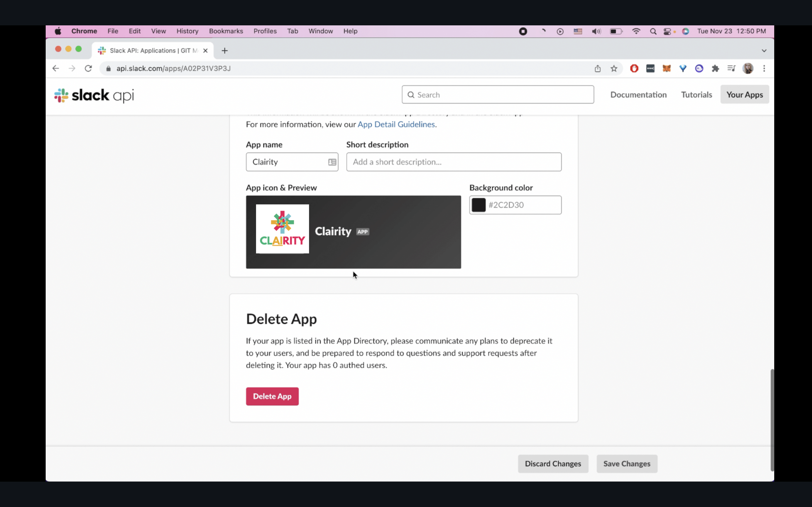
Task: Open the Bookmarks menu
Action: click(226, 31)
